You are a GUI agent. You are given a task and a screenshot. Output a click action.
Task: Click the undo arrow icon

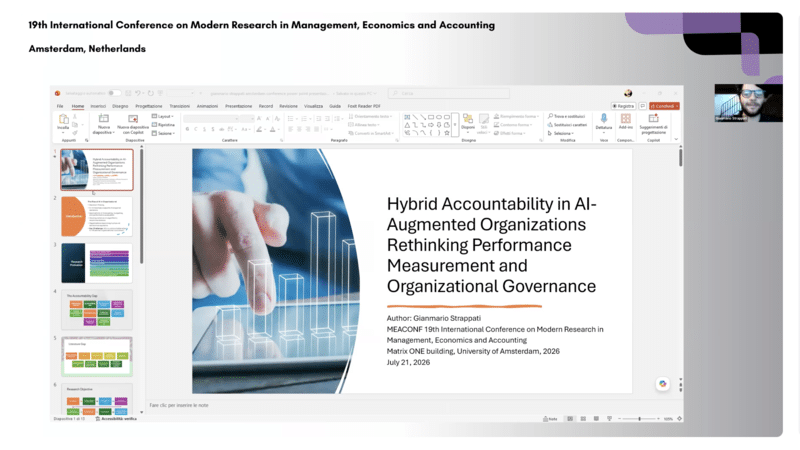138,93
